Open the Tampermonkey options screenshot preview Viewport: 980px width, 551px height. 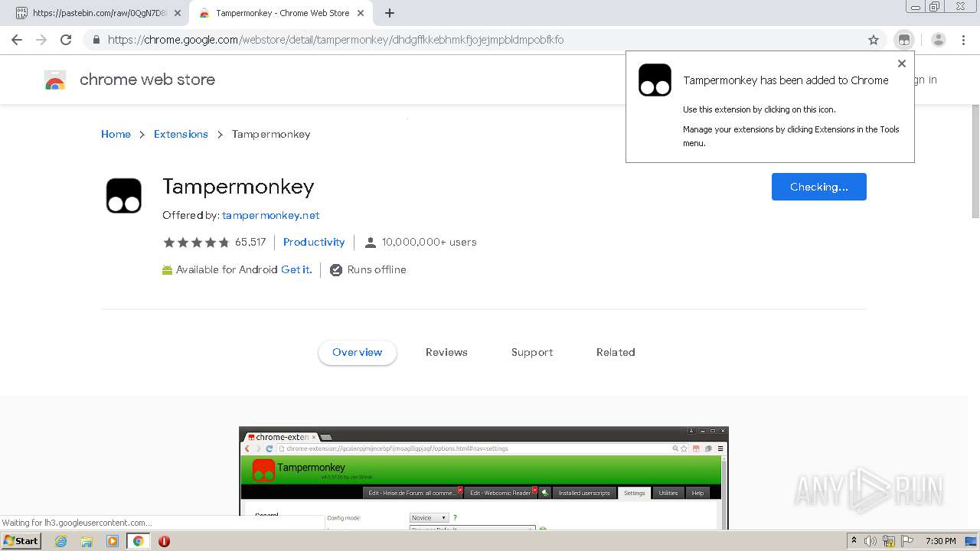484,478
